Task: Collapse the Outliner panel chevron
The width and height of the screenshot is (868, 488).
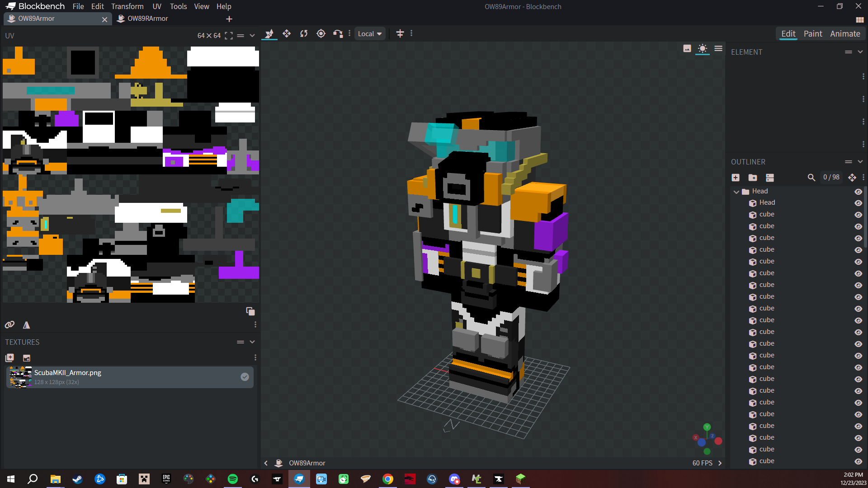Action: 860,162
